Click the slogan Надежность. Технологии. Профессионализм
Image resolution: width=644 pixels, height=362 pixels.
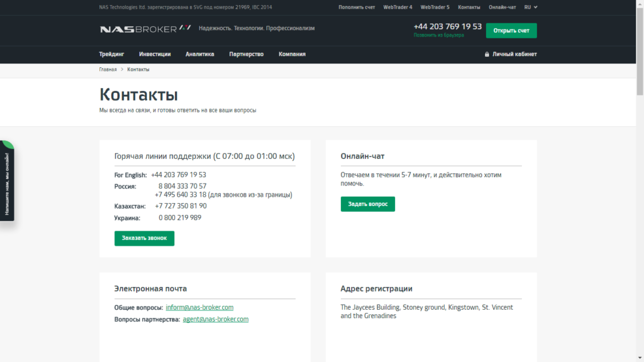[257, 28]
